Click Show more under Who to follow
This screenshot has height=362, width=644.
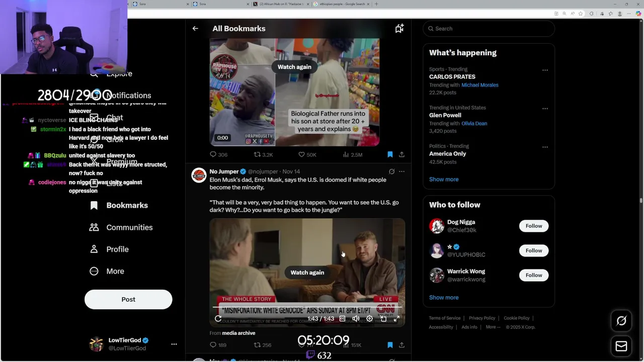pos(444,298)
